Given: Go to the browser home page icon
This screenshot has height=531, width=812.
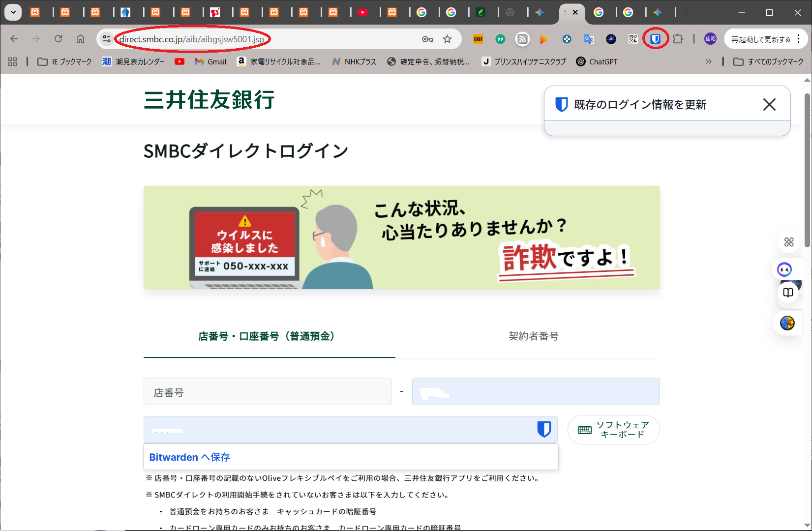Looking at the screenshot, I should point(80,39).
